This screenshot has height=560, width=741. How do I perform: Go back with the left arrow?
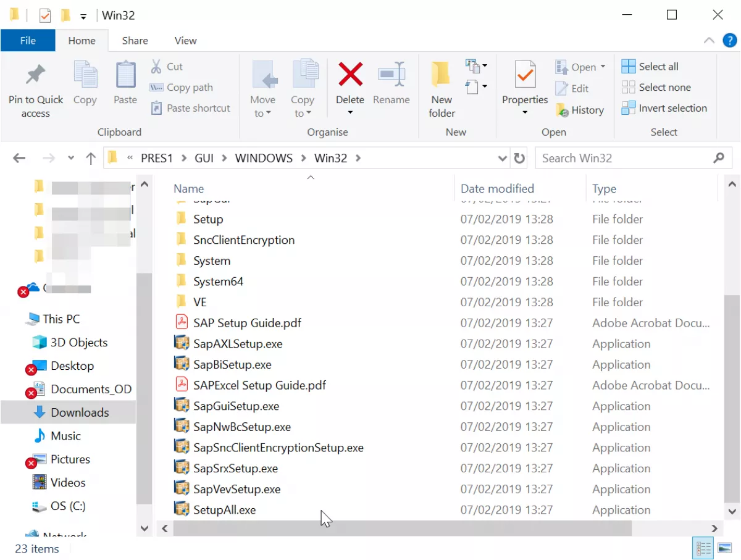coord(19,158)
